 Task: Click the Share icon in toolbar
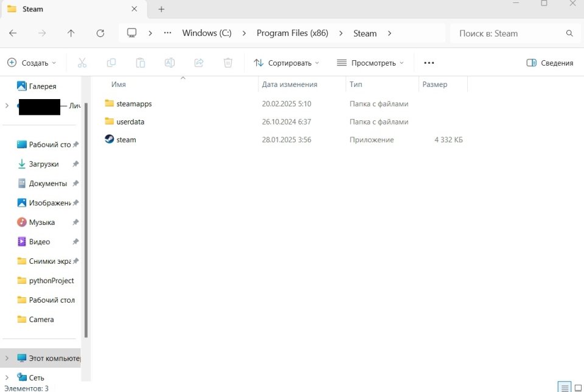(199, 63)
